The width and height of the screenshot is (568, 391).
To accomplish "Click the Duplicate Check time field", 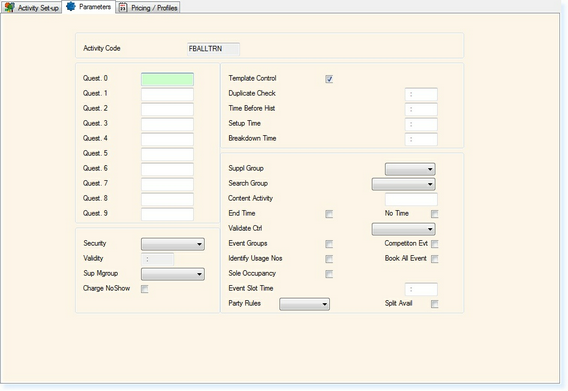I will (421, 94).
